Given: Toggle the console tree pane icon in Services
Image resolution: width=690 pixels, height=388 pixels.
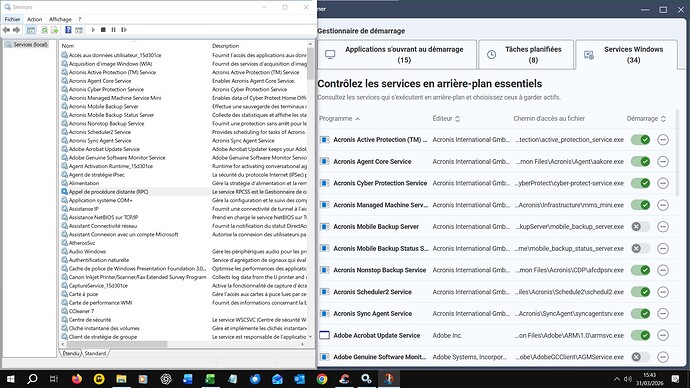Looking at the screenshot, I should [31, 30].
